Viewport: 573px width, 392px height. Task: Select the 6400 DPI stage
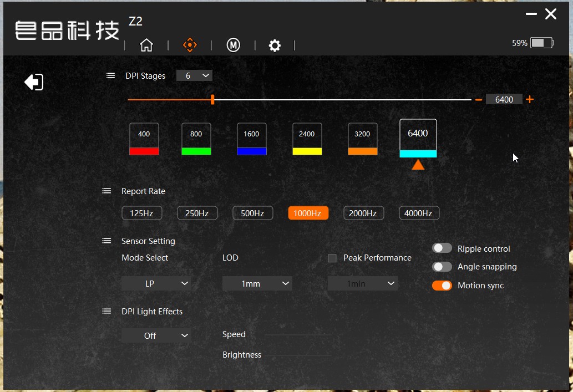pyautogui.click(x=418, y=138)
